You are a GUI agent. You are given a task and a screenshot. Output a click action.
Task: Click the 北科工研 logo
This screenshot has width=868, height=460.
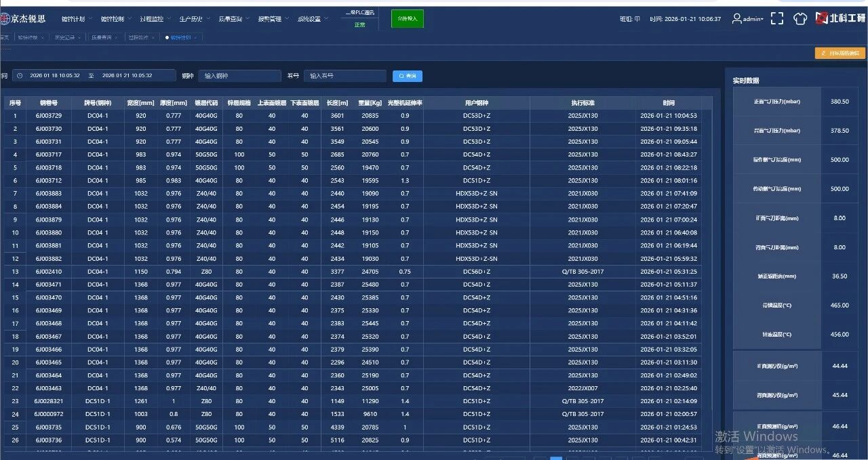(840, 19)
